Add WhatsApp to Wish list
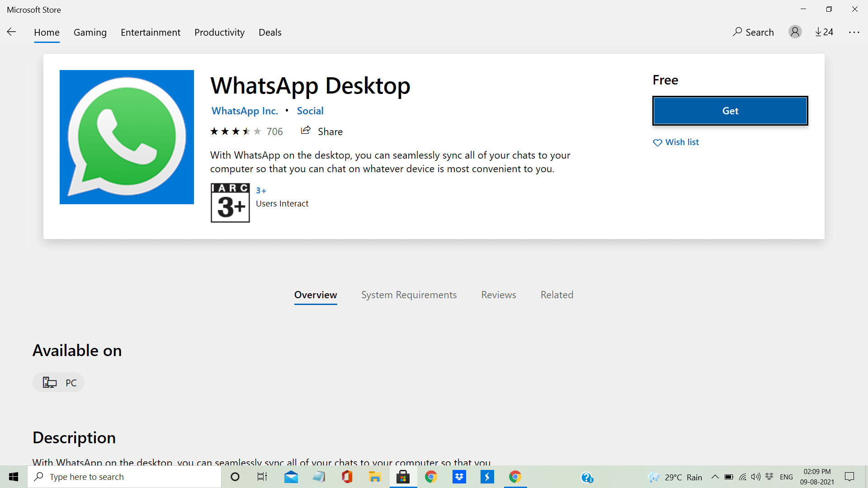The height and width of the screenshot is (488, 868). pyautogui.click(x=676, y=142)
